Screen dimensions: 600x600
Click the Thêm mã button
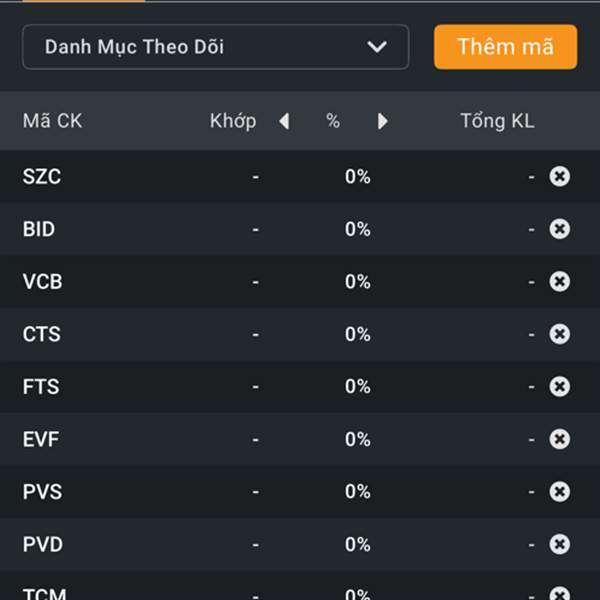pos(505,47)
